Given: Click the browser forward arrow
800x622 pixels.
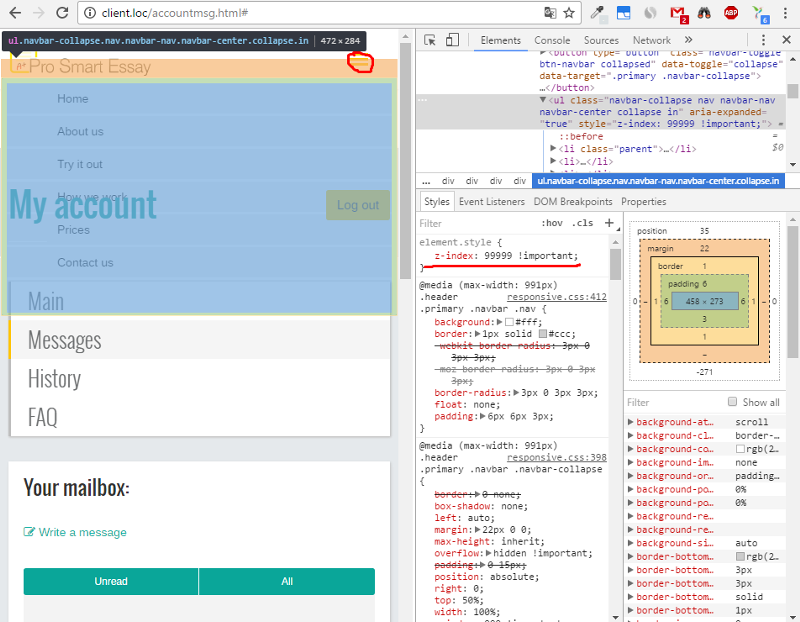Looking at the screenshot, I should [x=39, y=13].
